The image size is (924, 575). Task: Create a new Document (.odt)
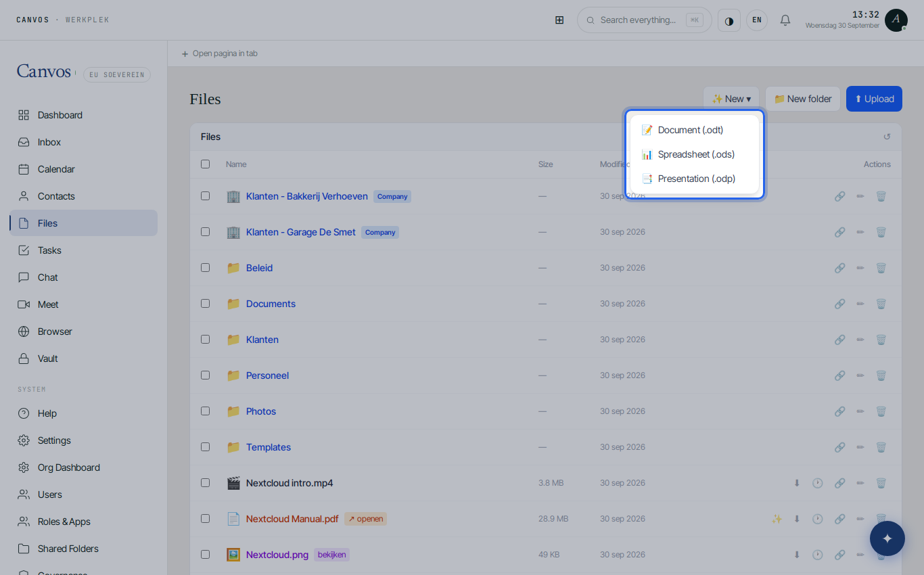[695, 130]
